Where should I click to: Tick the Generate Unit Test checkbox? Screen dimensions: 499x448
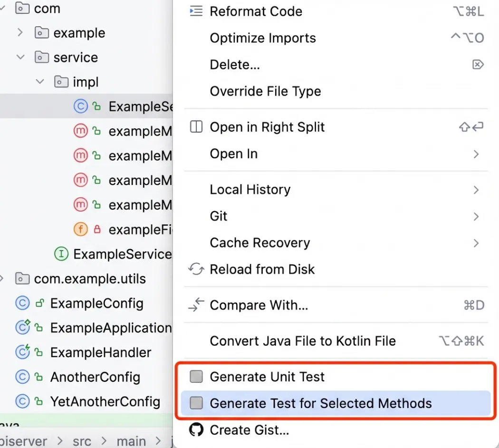click(x=196, y=377)
